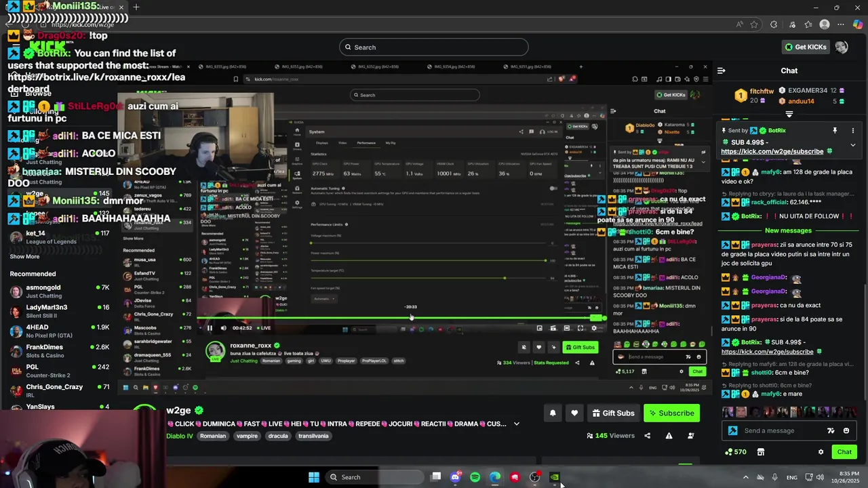The width and height of the screenshot is (868, 488).
Task: Collapse the Kick chat panel
Action: [x=722, y=70]
